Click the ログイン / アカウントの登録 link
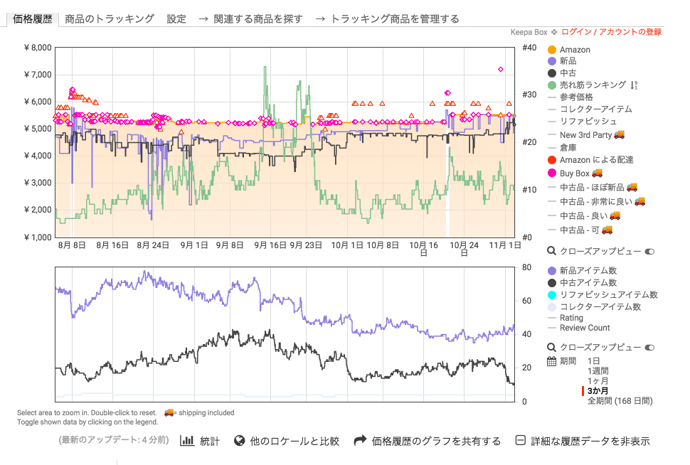 [x=613, y=32]
